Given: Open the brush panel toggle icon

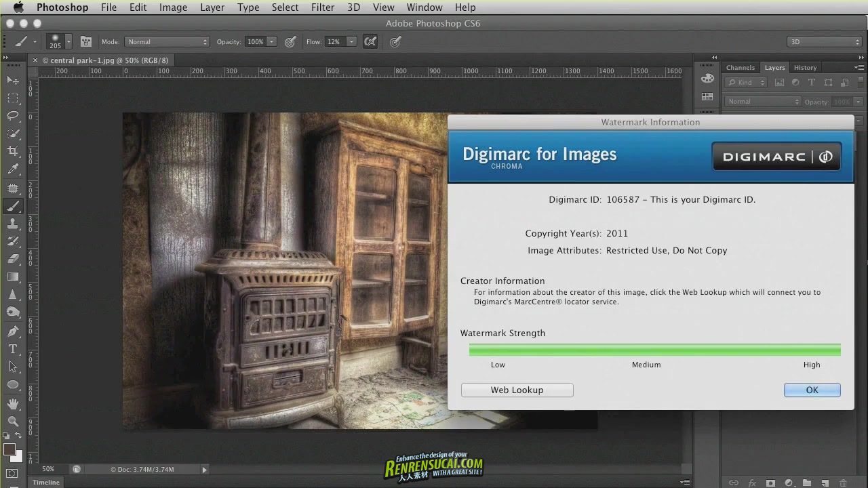Looking at the screenshot, I should (x=86, y=41).
